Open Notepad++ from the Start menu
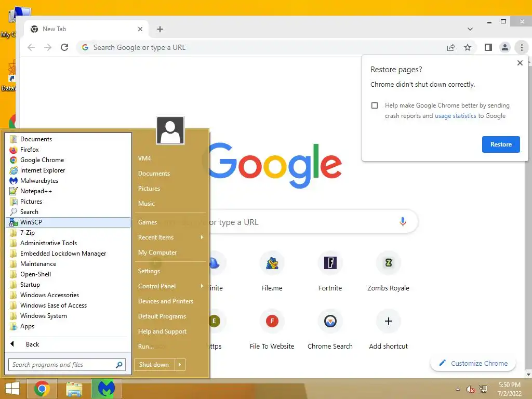 click(68, 191)
